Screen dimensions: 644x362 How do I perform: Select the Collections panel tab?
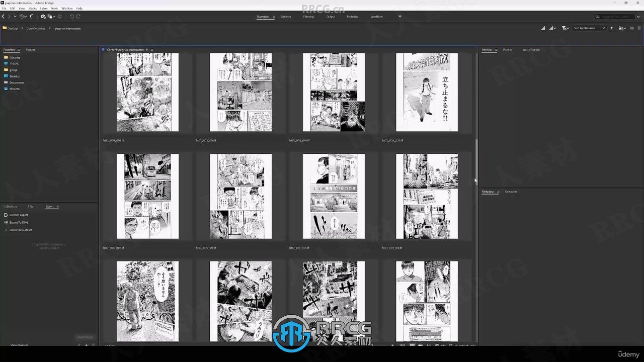coord(10,206)
